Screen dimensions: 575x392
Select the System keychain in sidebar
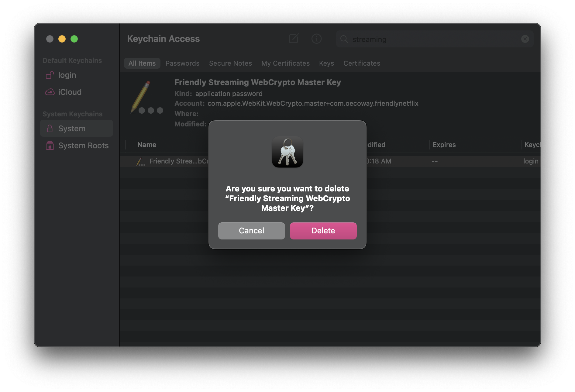[x=77, y=129]
